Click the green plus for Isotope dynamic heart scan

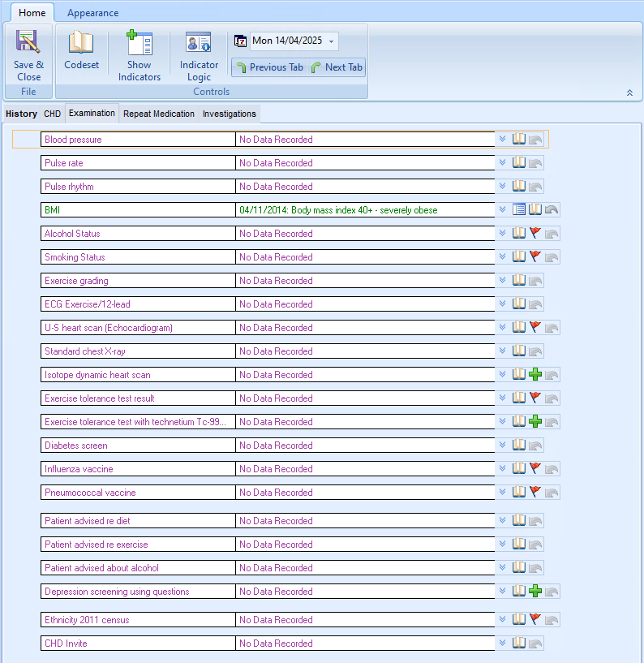click(x=535, y=375)
